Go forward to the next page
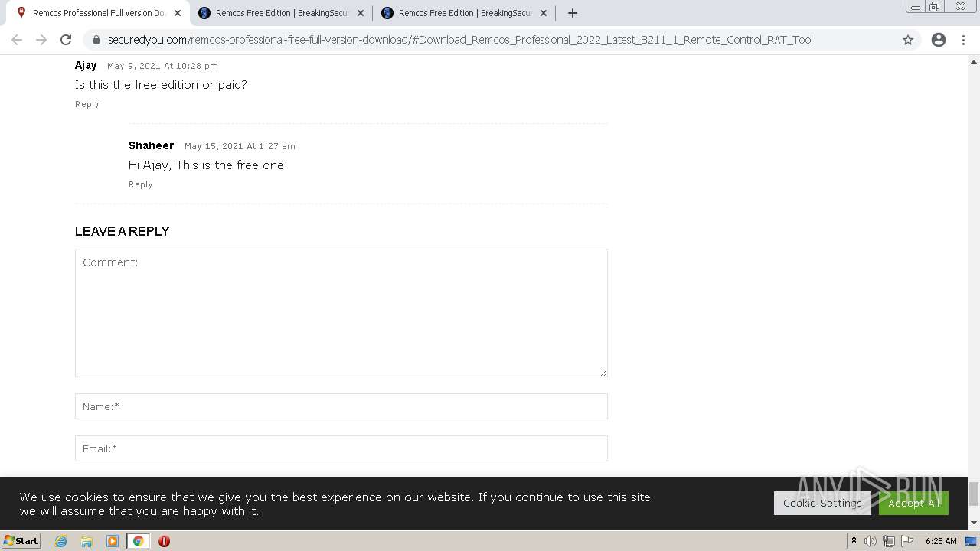980x551 pixels. click(41, 40)
